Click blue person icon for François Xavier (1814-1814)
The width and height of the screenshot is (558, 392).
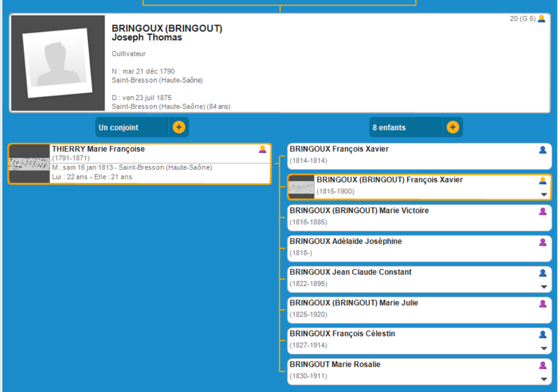(x=543, y=150)
